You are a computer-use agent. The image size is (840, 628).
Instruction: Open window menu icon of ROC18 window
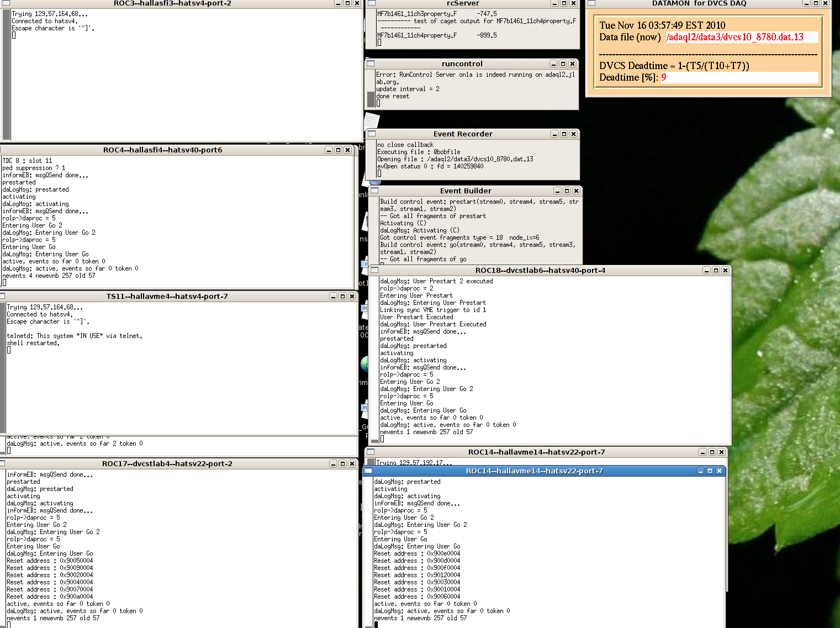pyautogui.click(x=374, y=270)
